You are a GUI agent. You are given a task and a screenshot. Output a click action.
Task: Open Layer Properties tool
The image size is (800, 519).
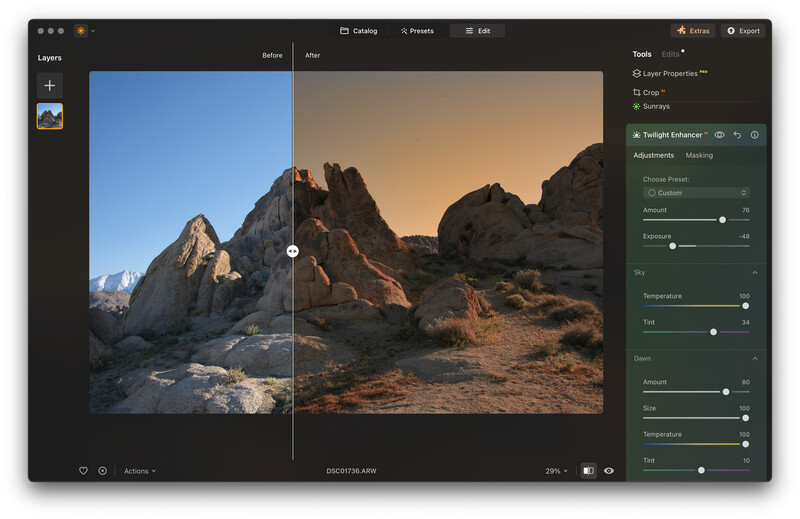click(670, 73)
